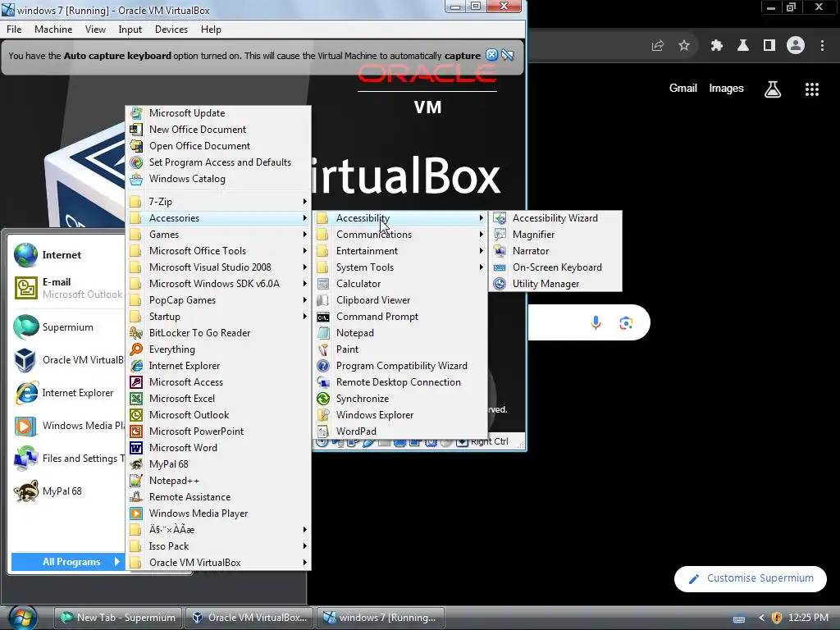Switch to New Tab - Supermium taskbar button
840x630 pixels.
[118, 618]
